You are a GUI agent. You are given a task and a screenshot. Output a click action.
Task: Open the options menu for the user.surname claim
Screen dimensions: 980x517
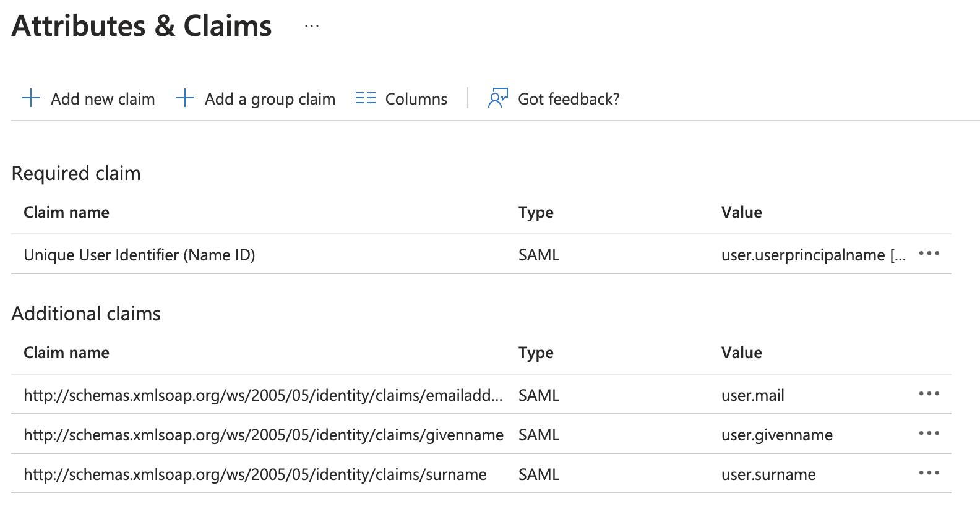[x=929, y=473]
